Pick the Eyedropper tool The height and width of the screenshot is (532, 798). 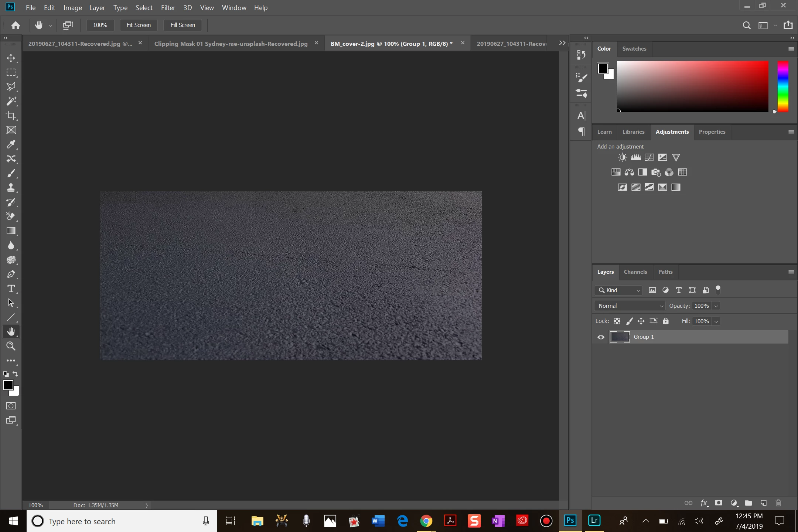[x=11, y=144]
